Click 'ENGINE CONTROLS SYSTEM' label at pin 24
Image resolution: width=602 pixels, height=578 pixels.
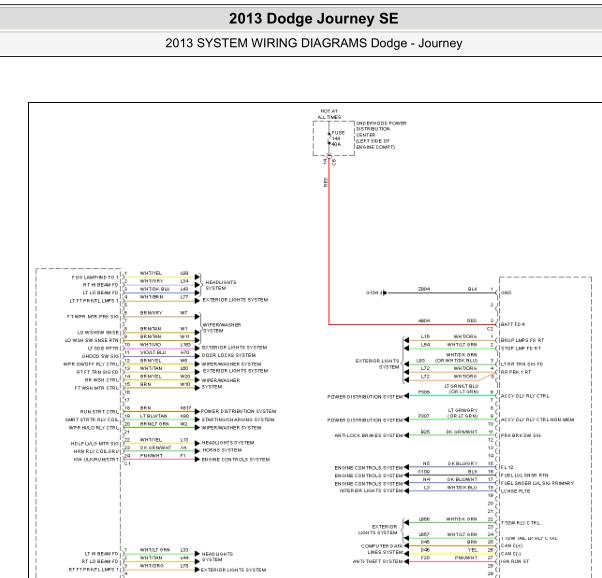coord(236,459)
